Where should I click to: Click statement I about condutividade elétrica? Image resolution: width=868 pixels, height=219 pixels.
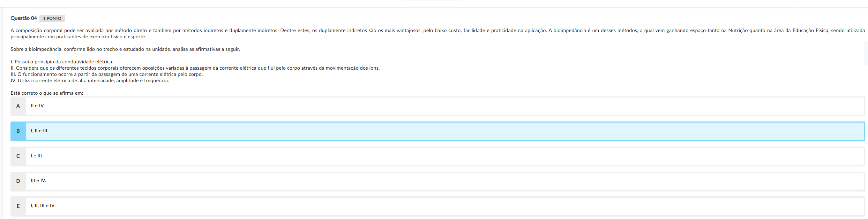point(62,62)
